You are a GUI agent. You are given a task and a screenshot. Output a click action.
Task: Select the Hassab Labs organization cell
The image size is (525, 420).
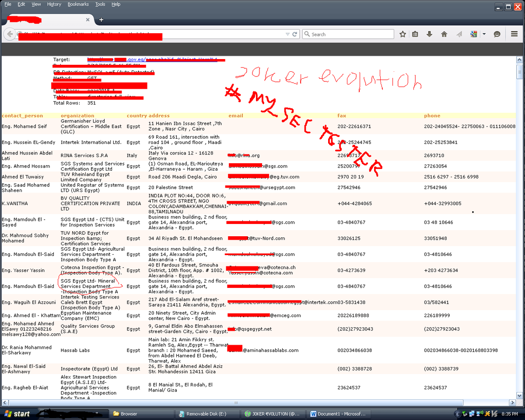point(75,350)
